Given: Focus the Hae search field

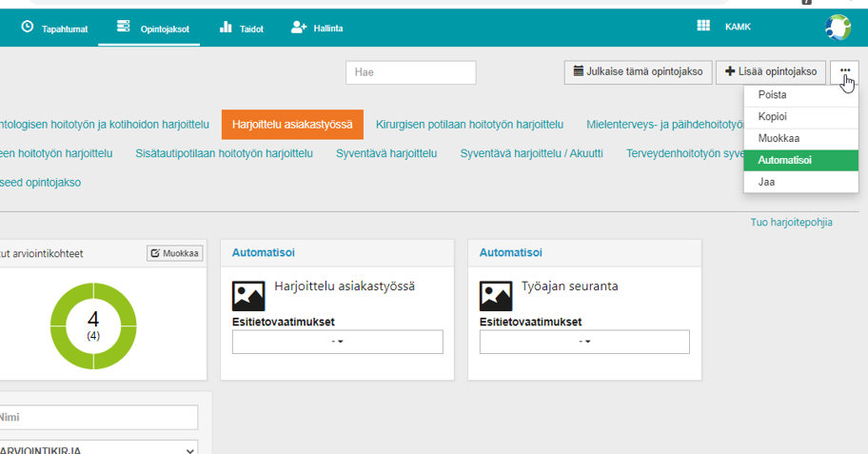Looking at the screenshot, I should (410, 72).
